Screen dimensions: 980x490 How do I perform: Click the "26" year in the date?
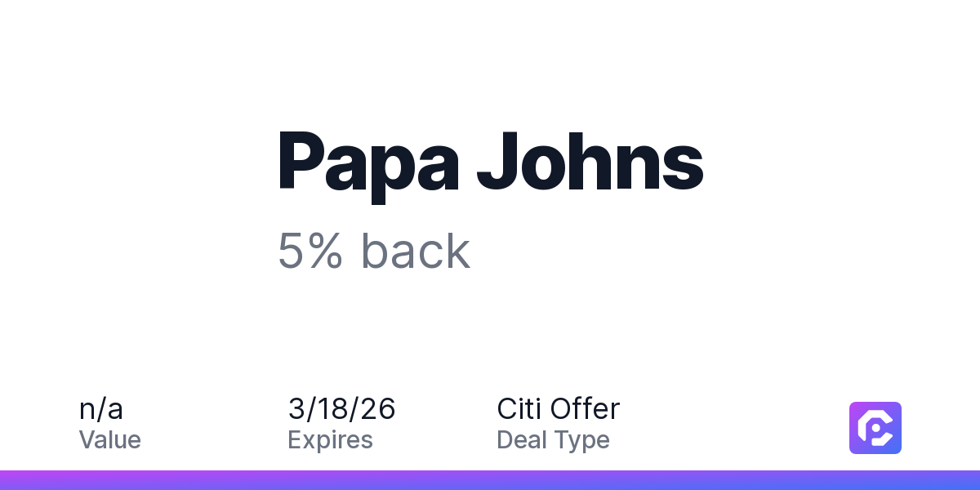[x=380, y=408]
